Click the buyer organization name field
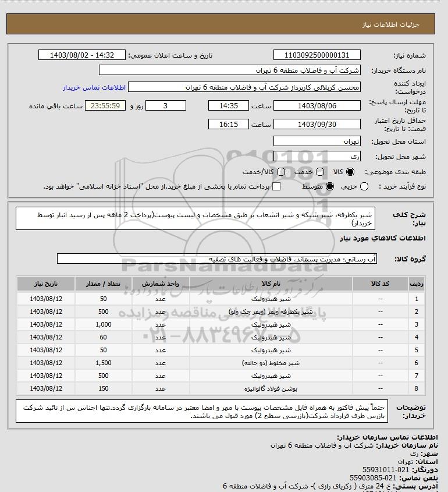Image resolution: width=448 pixels, height=492 pixels. [x=229, y=70]
